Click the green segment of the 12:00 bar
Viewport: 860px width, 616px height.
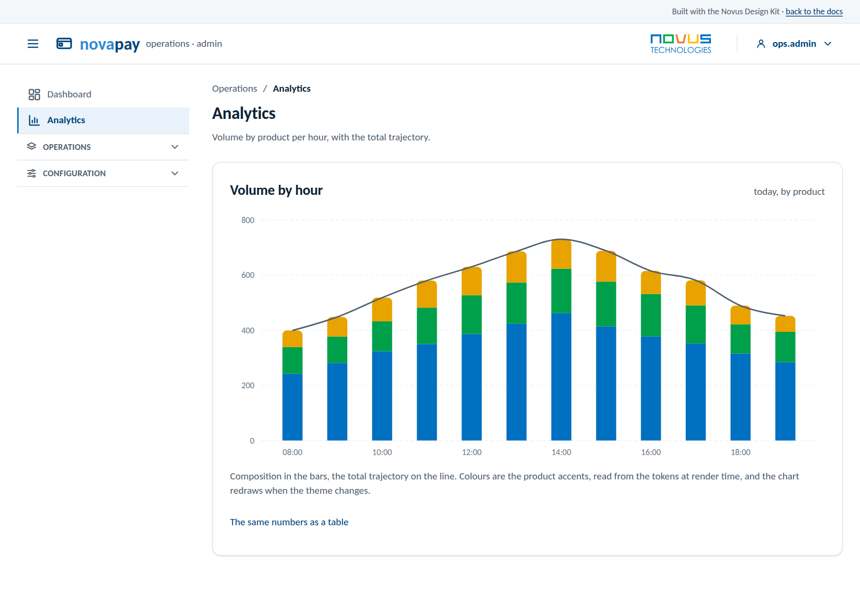tap(472, 315)
